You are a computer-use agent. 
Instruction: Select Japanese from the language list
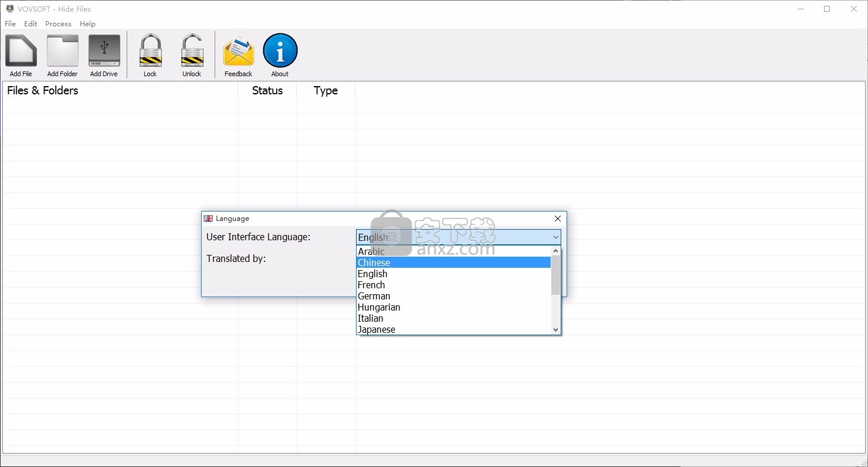tap(453, 329)
